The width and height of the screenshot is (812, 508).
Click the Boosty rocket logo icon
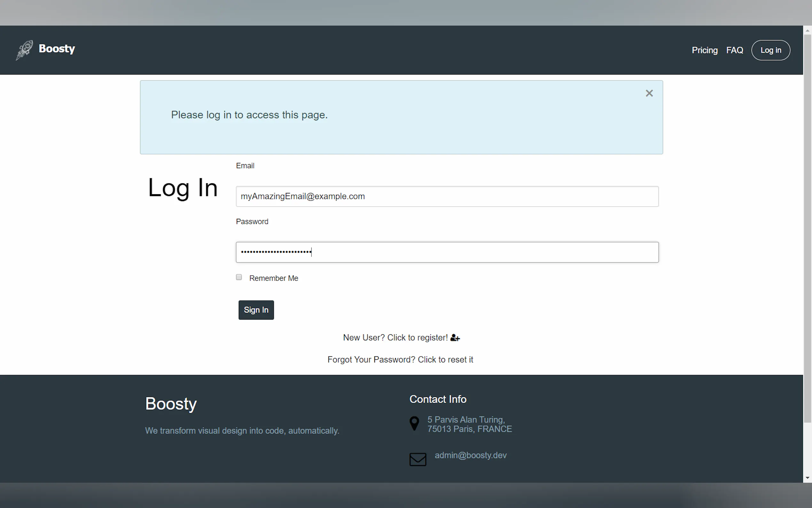[25, 50]
